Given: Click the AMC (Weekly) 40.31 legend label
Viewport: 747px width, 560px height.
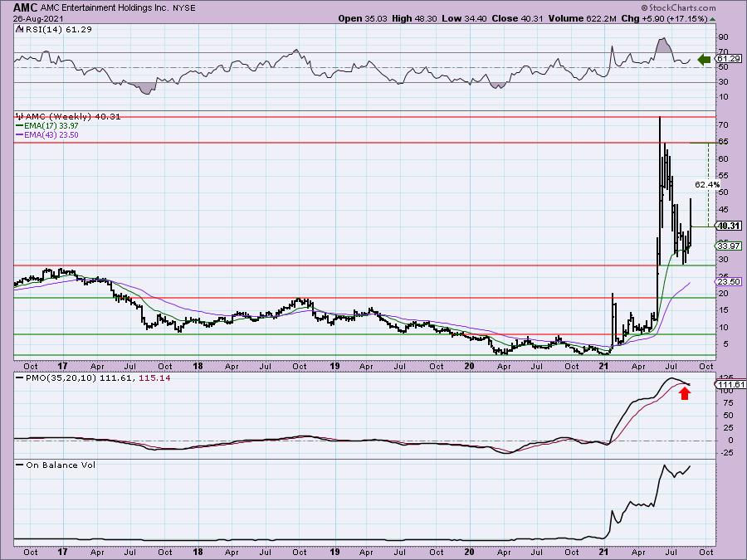Looking at the screenshot, I should [72, 117].
